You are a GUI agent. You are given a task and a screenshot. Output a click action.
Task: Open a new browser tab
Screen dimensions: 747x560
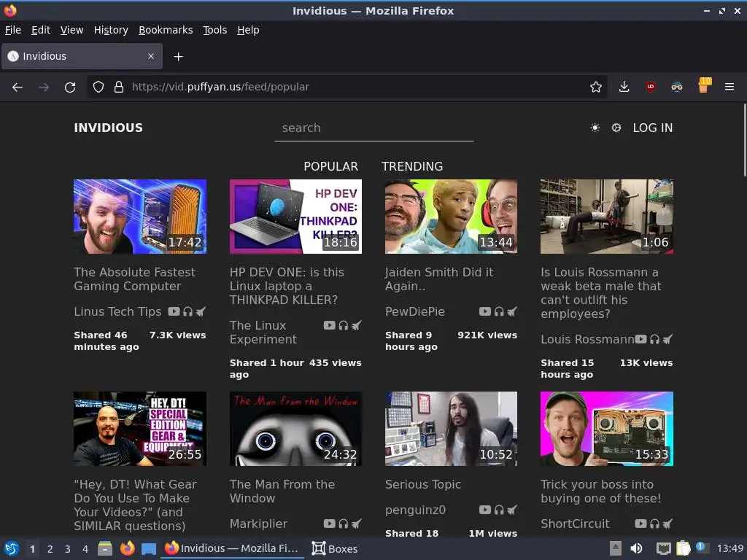[178, 57]
